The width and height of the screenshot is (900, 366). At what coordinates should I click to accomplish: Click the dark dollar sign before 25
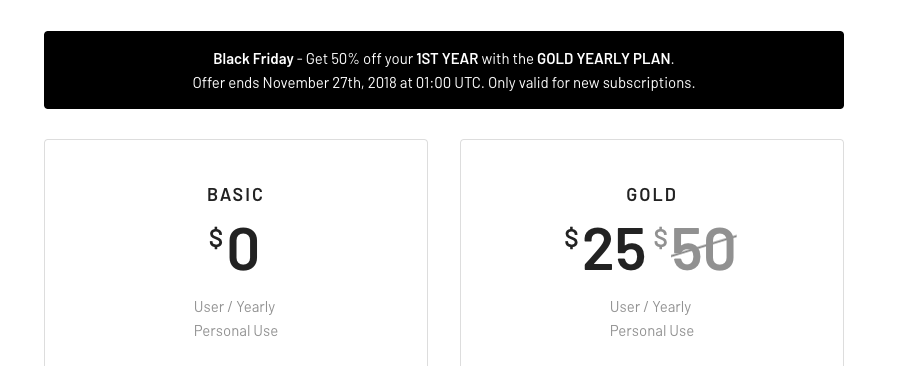pos(571,238)
